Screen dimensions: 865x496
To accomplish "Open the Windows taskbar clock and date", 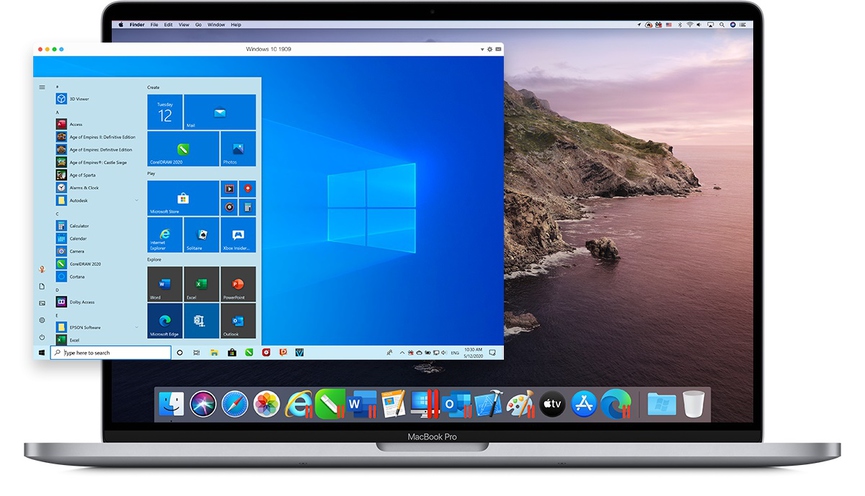I will coord(472,353).
